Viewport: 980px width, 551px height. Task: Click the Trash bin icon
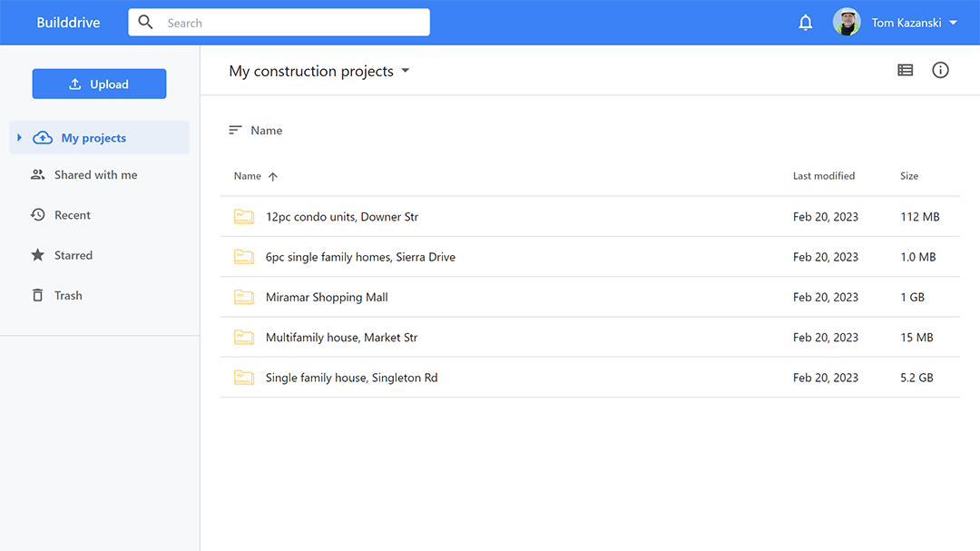pos(37,295)
